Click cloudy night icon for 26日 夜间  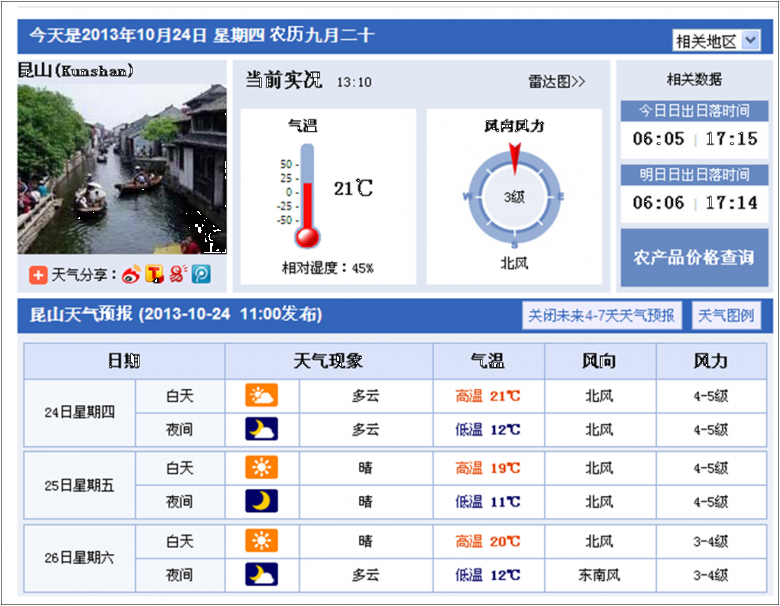(262, 575)
